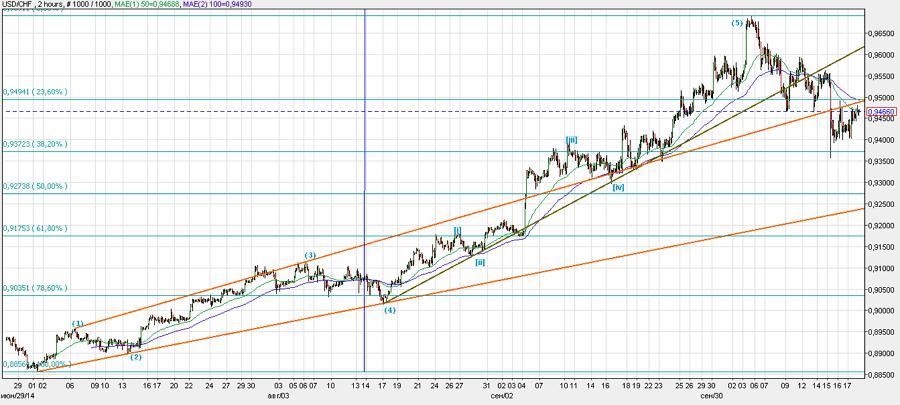Select the wave (4) marker
900x405 pixels.
390,310
